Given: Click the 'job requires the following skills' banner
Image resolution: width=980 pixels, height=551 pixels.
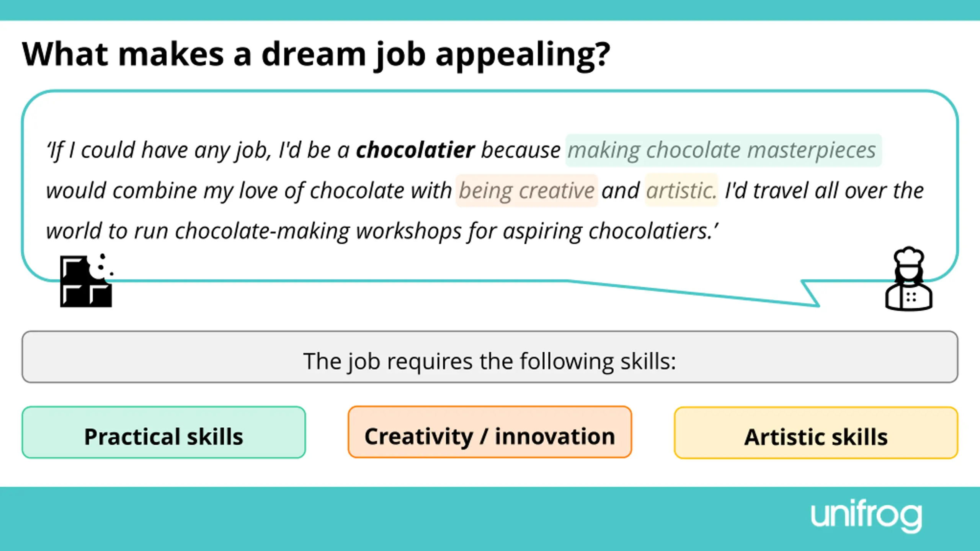Looking at the screenshot, I should pyautogui.click(x=490, y=357).
